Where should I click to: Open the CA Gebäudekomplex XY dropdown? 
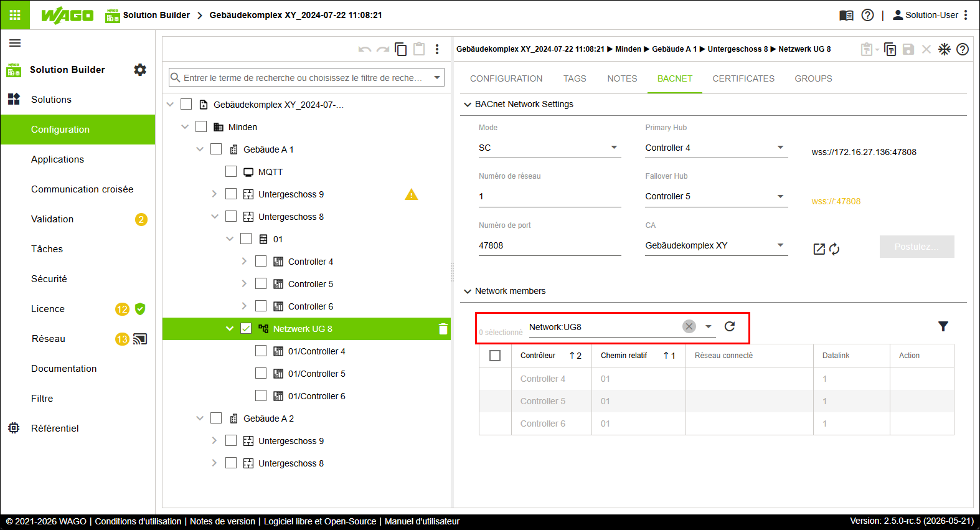(717, 245)
